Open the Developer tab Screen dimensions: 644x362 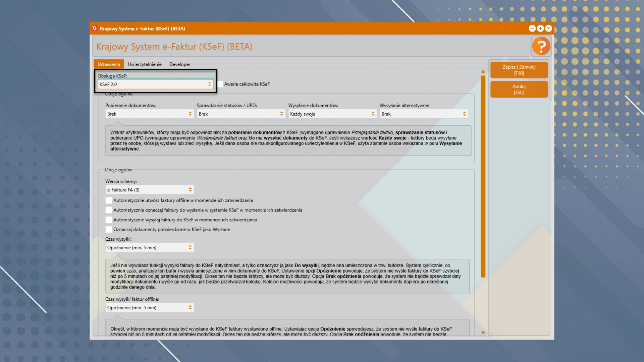click(x=180, y=64)
